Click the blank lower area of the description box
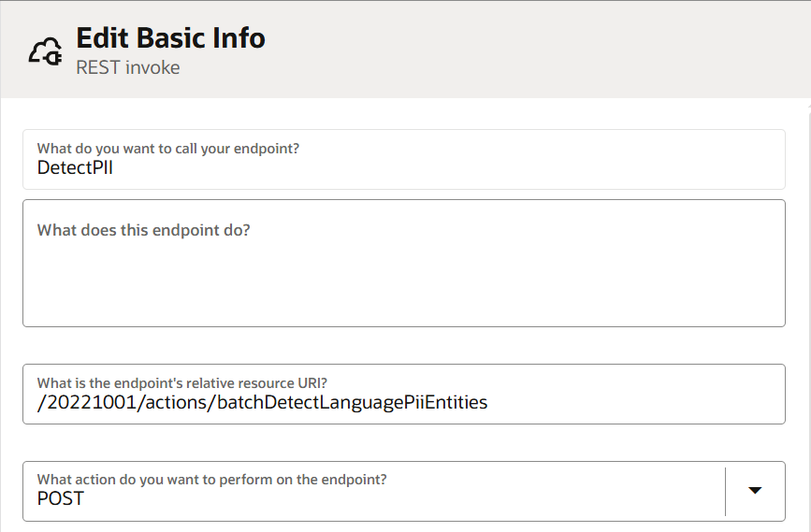811x532 pixels. (404, 290)
